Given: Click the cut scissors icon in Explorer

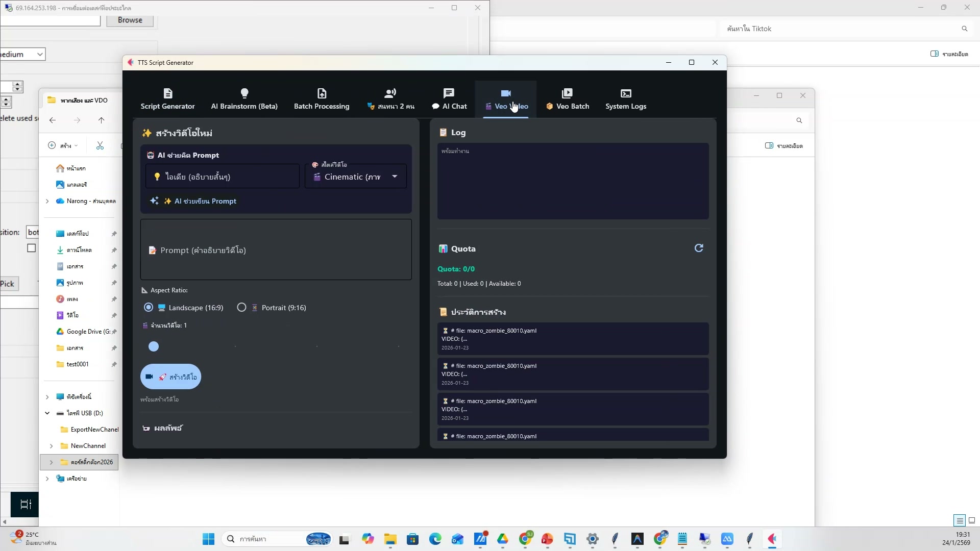Looking at the screenshot, I should 100,146.
